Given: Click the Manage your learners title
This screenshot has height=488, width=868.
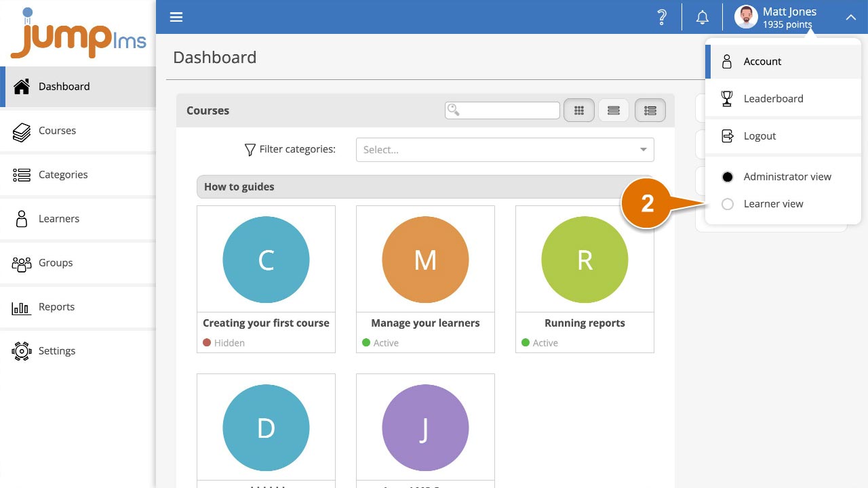Looking at the screenshot, I should pos(425,323).
